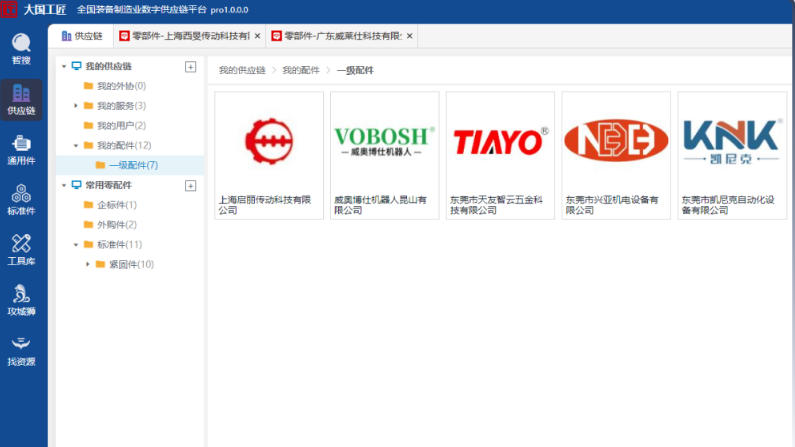The width and height of the screenshot is (795, 447).
Task: Open 智搜 search in left sidebar
Action: 21,48
